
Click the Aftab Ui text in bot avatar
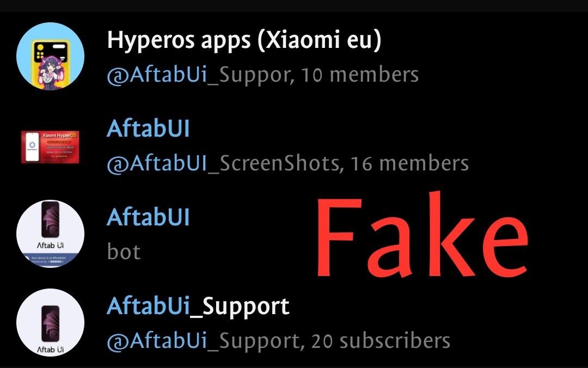pos(50,246)
